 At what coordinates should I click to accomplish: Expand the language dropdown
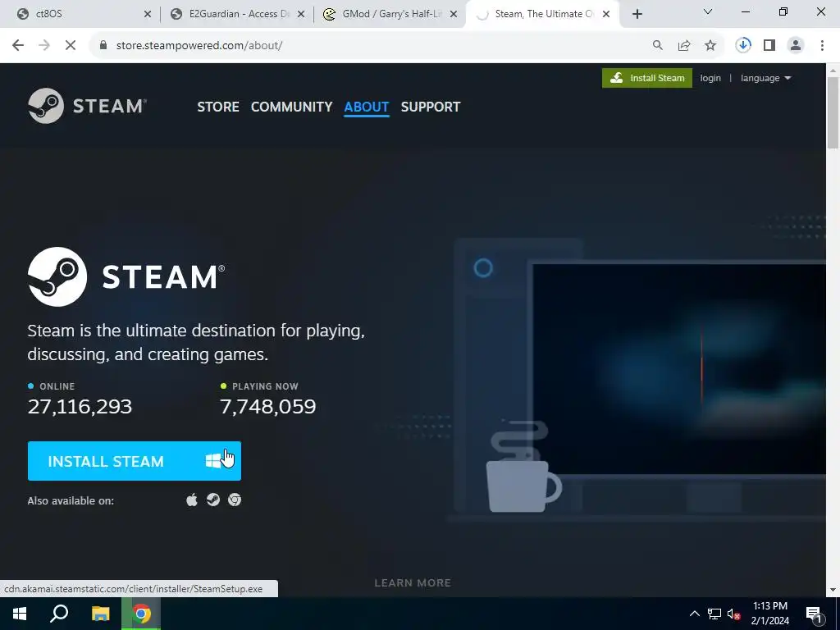(x=765, y=78)
